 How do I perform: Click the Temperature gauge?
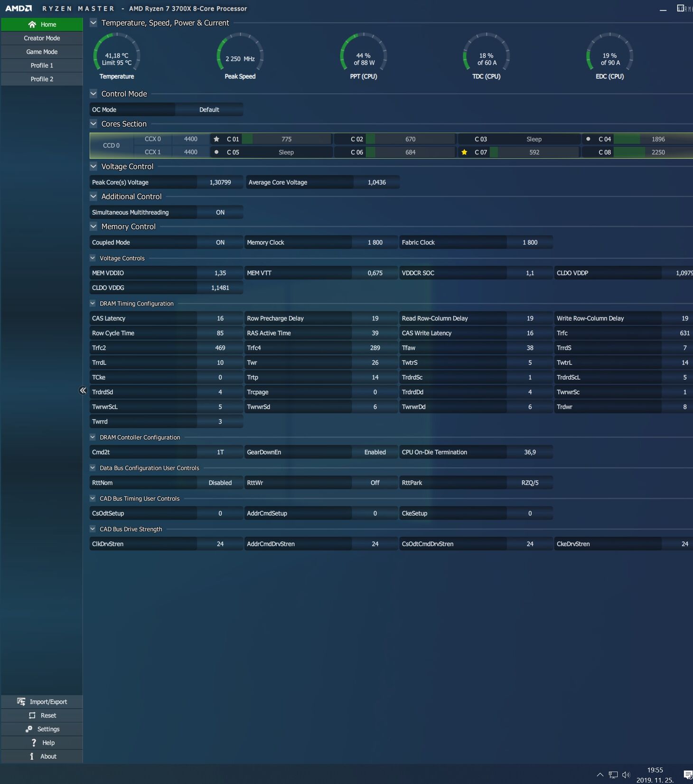tap(117, 56)
